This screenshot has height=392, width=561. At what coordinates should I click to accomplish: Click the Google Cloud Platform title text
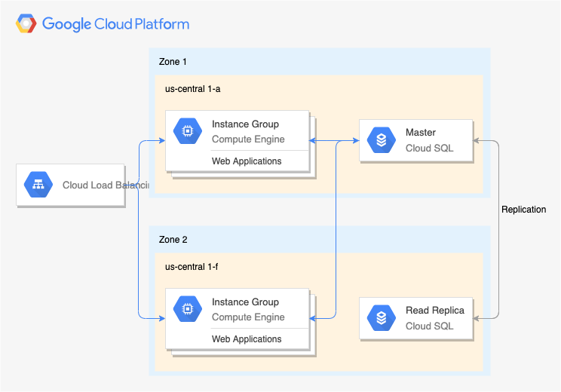(115, 24)
